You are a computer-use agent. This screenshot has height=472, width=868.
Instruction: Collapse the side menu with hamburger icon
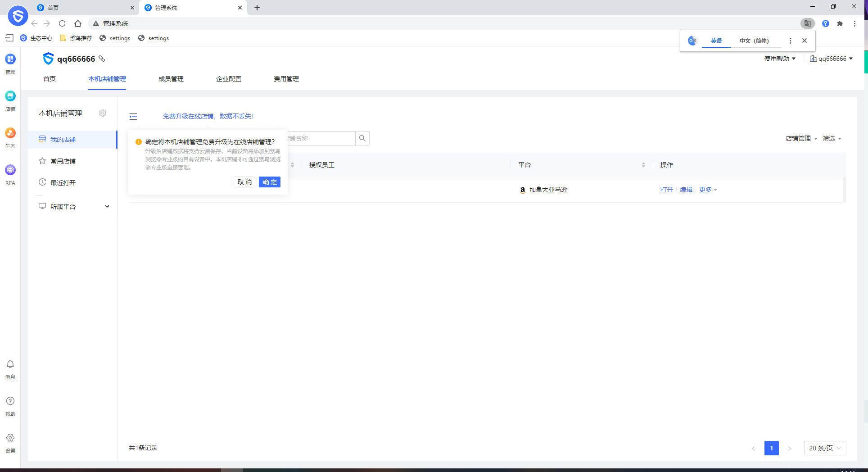click(x=133, y=117)
